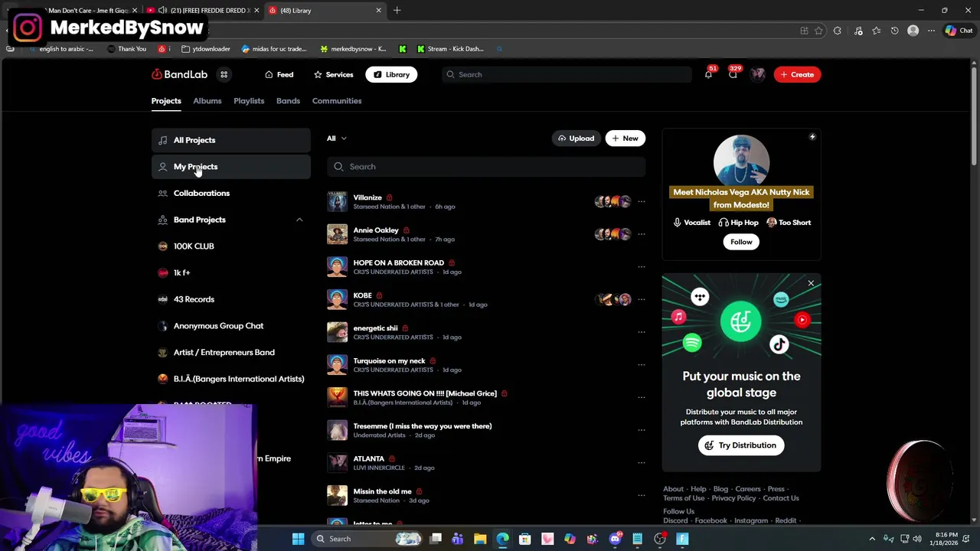Open the browser settings and more menu
This screenshot has height=551, width=980.
coord(931,31)
